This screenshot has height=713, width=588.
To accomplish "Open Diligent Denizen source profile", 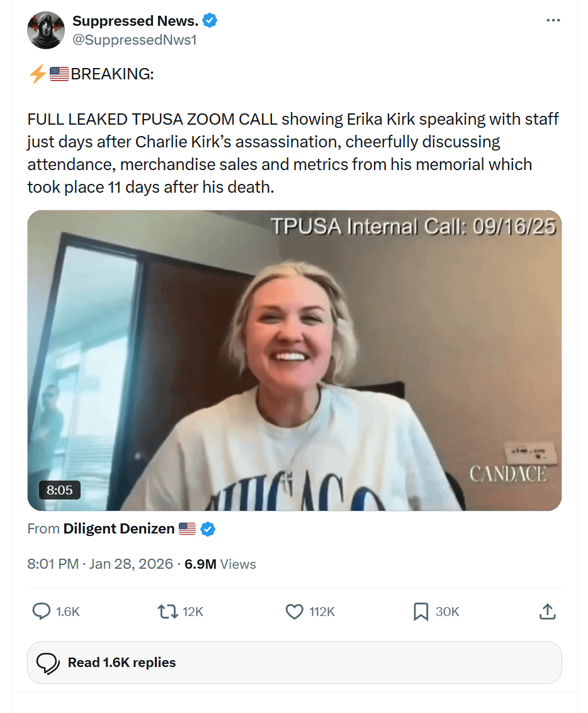I will [x=119, y=528].
